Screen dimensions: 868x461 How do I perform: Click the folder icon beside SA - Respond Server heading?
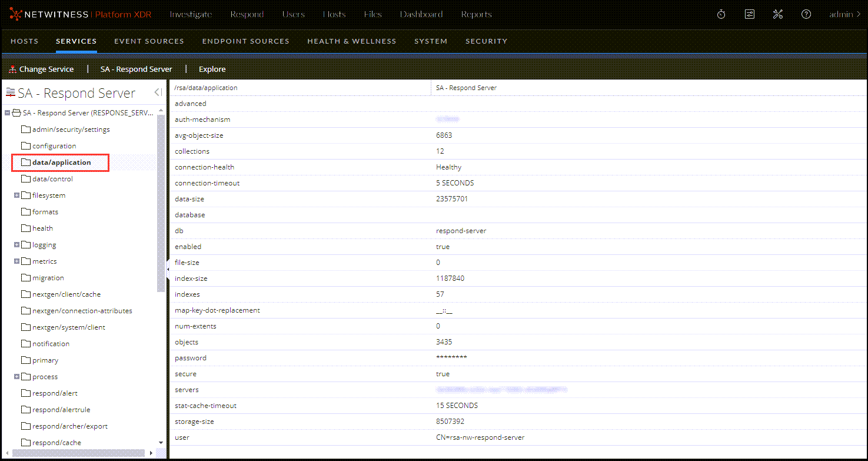[x=9, y=92]
